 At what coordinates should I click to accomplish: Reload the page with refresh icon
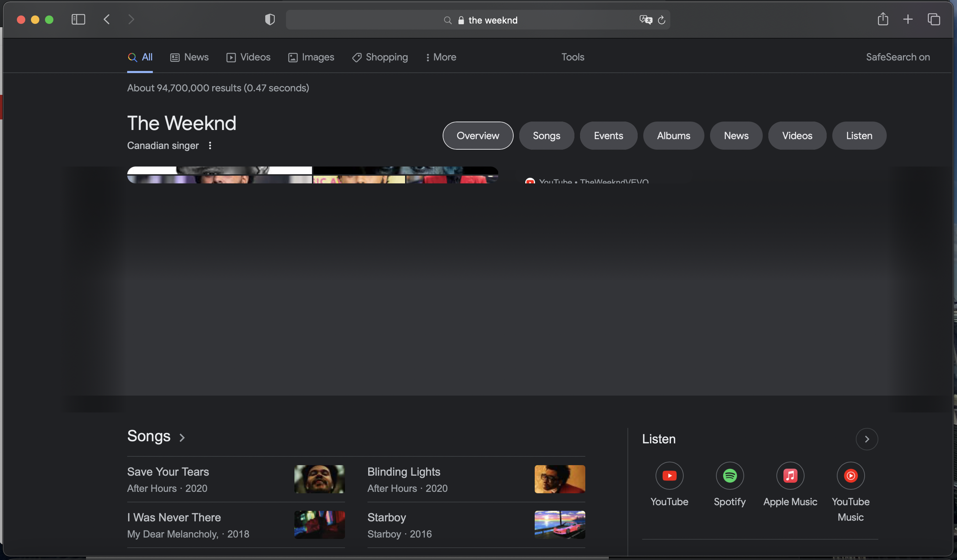(662, 20)
